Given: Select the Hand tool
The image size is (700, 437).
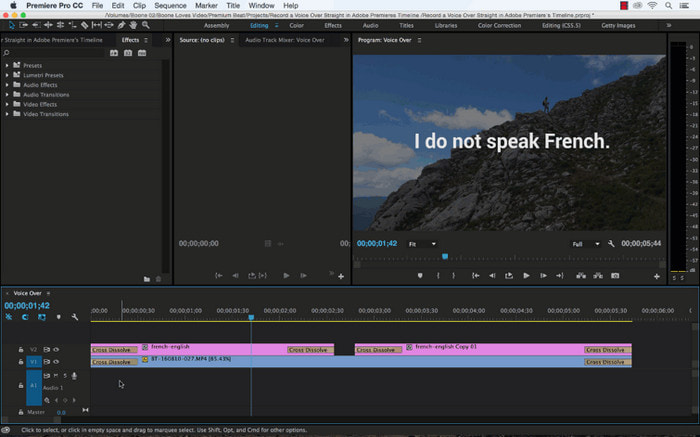Looking at the screenshot, I should [135, 25].
